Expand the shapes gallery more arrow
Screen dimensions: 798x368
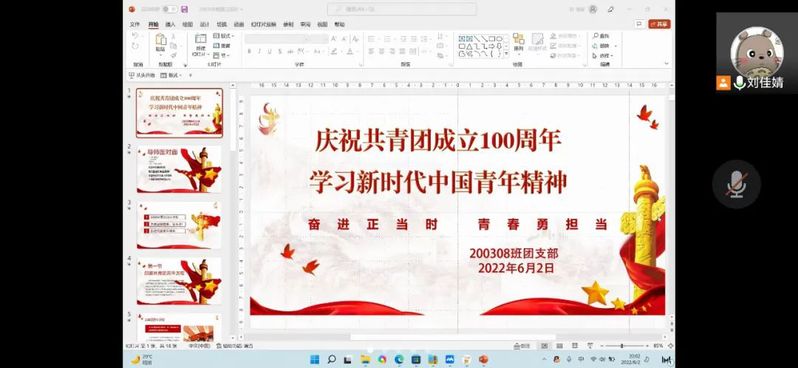tap(506, 53)
